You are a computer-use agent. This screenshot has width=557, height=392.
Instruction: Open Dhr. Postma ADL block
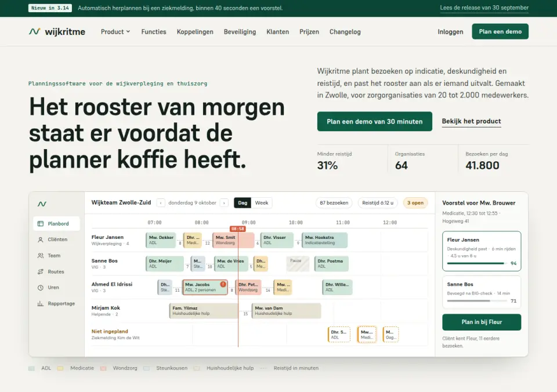(x=331, y=263)
